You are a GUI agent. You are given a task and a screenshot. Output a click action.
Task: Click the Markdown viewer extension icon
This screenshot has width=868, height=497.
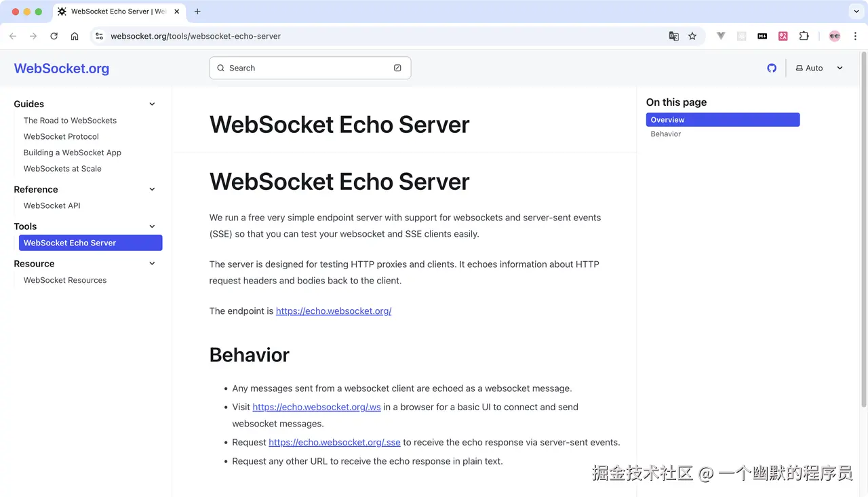(x=762, y=36)
